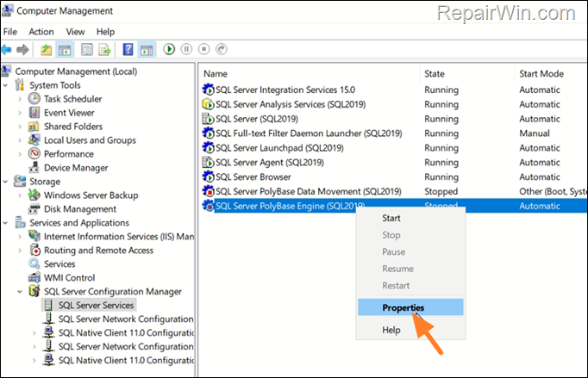Click the Windows Server Backup icon
The width and height of the screenshot is (588, 378).
(x=34, y=195)
